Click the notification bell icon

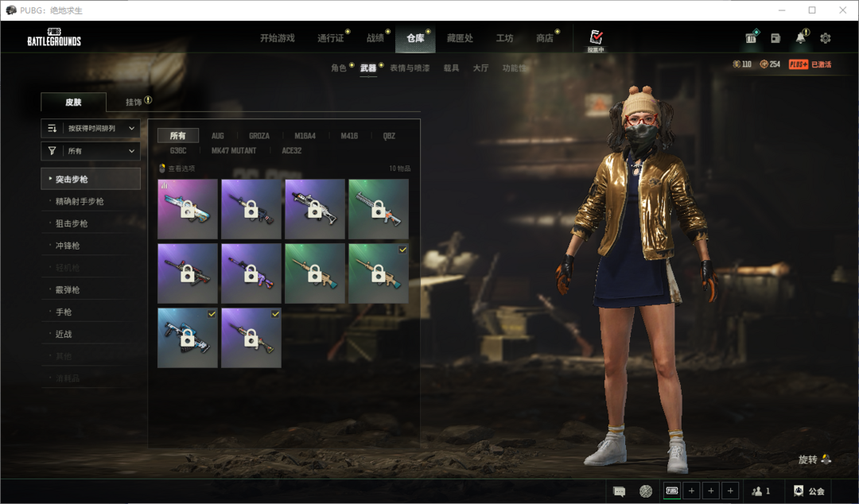pyautogui.click(x=800, y=38)
